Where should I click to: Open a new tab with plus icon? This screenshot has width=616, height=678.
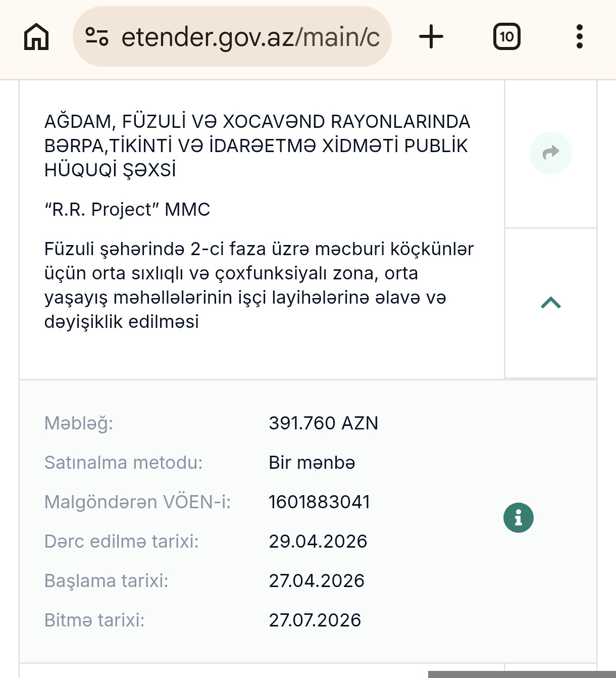pos(431,37)
